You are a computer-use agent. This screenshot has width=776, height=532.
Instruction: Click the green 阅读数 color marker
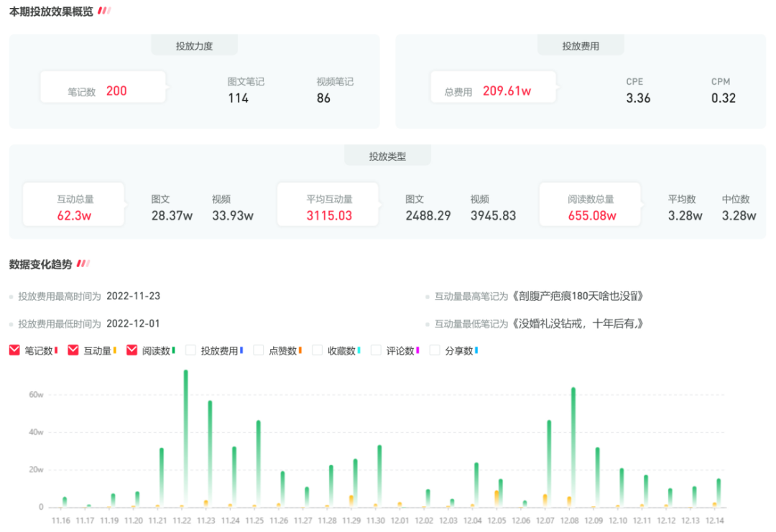[174, 350]
